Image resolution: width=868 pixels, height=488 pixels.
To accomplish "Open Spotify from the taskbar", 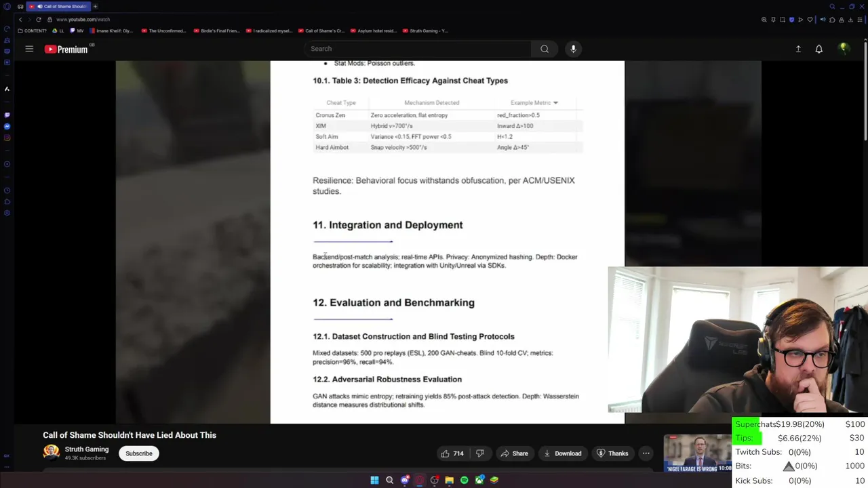I will pos(465,480).
